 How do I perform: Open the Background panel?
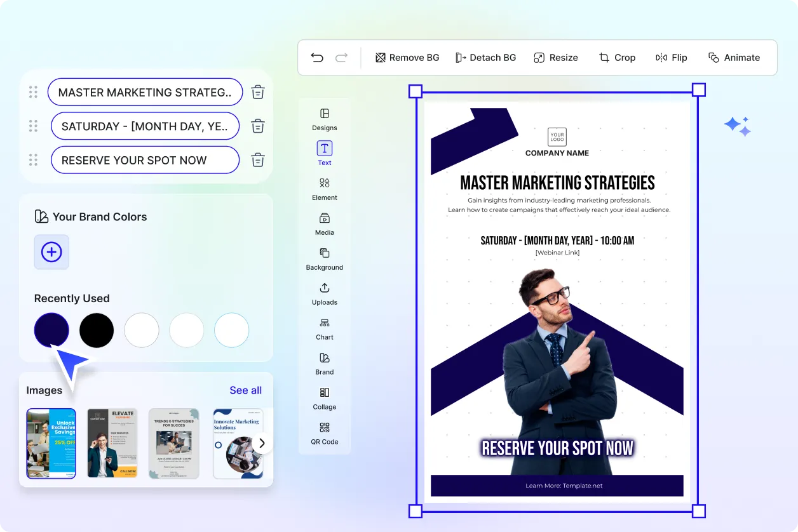click(x=324, y=259)
